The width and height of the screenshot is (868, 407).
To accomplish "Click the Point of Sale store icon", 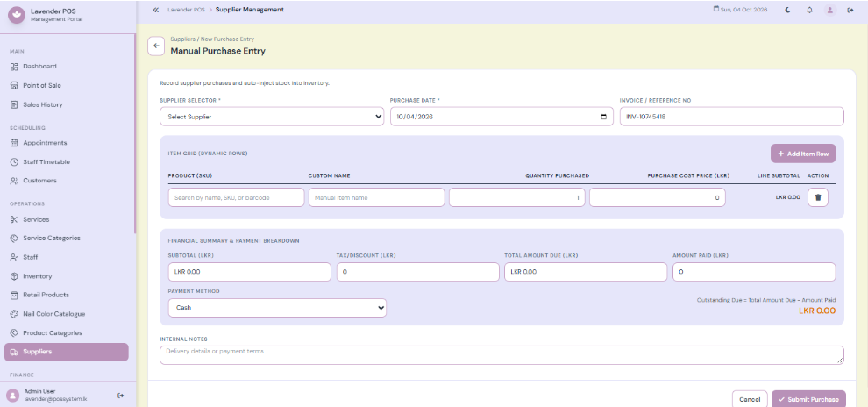I will point(14,85).
